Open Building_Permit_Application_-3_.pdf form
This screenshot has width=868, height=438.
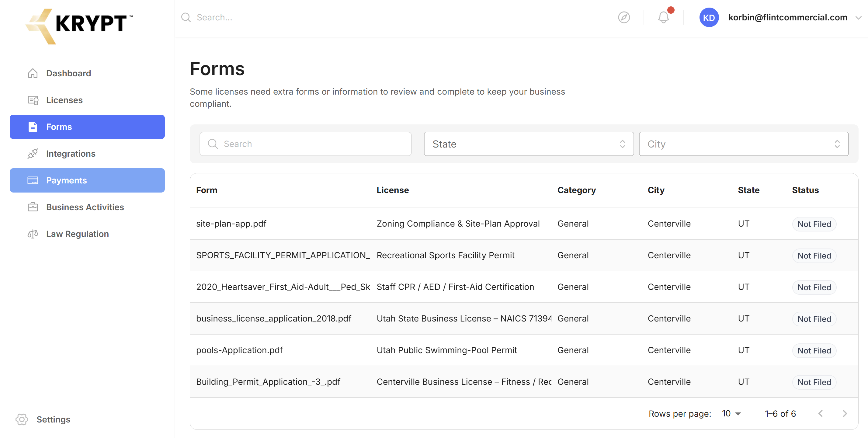point(268,382)
